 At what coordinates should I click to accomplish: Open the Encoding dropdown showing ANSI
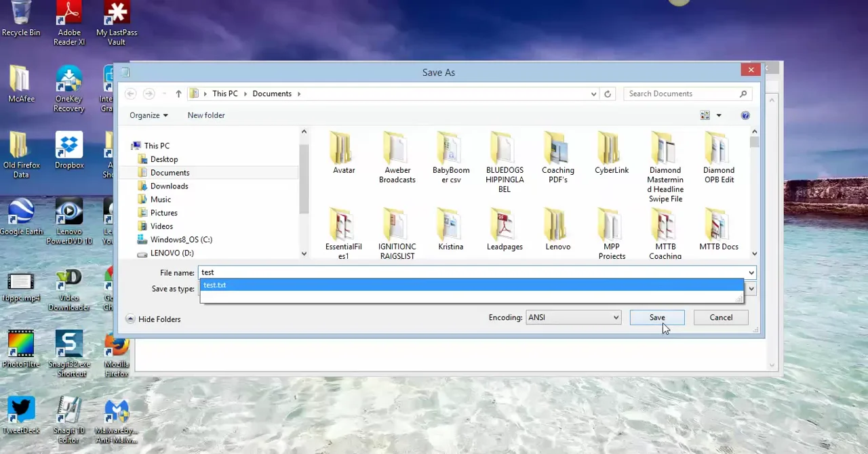click(x=573, y=317)
